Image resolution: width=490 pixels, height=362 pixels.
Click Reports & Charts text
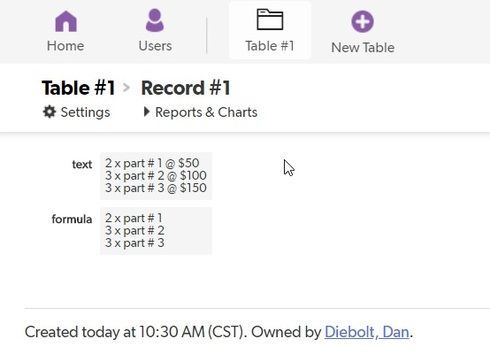point(206,112)
